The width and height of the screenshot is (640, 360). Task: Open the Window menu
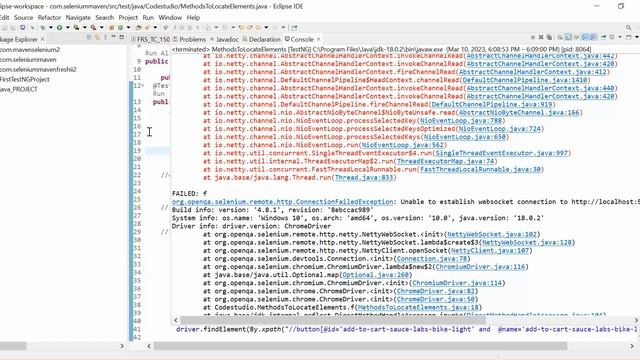coord(170,18)
